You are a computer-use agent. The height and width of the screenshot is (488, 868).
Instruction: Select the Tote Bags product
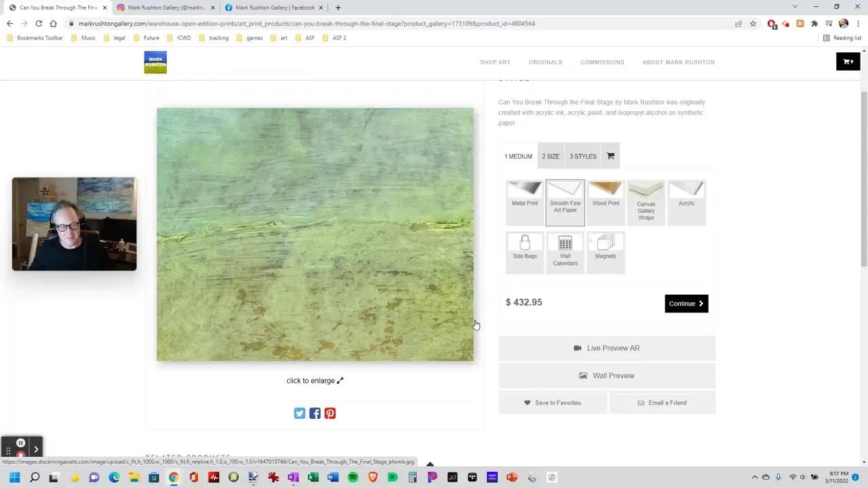click(x=524, y=252)
